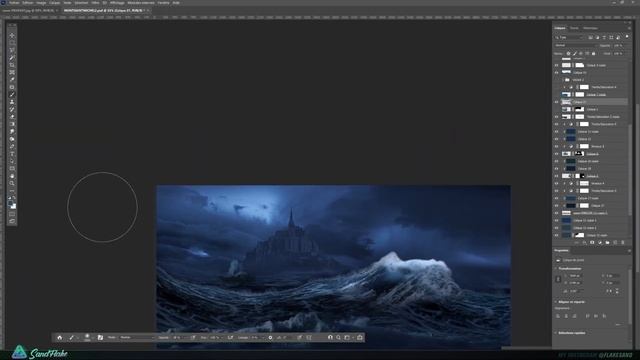Click the share icon in options bar
Image resolution: width=640 pixels, height=360 pixels.
point(360,338)
